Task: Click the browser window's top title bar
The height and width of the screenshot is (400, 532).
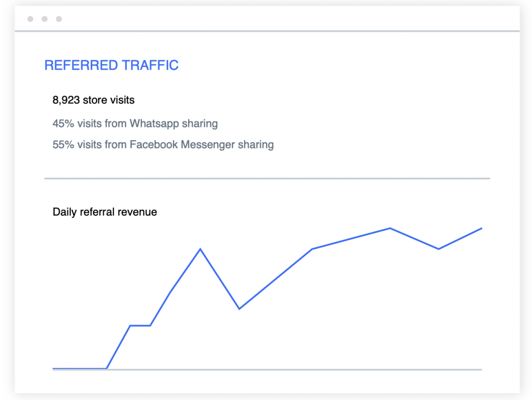Action: pos(267,19)
